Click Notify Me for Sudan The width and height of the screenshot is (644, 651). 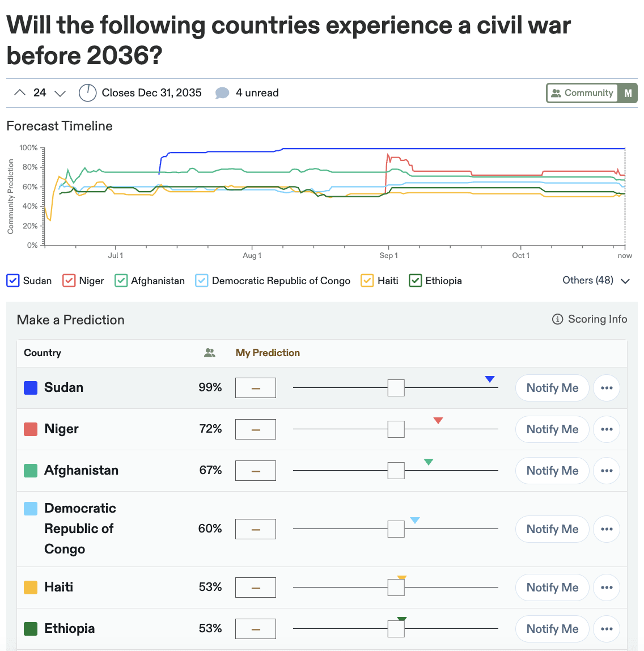point(552,388)
